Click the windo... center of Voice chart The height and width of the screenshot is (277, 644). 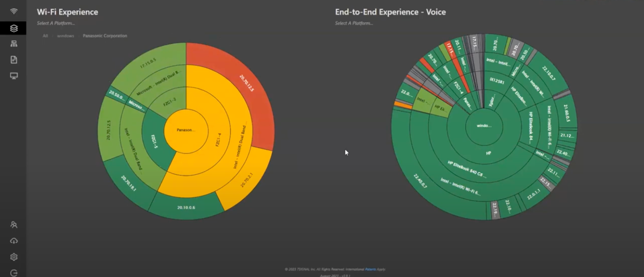pyautogui.click(x=484, y=126)
